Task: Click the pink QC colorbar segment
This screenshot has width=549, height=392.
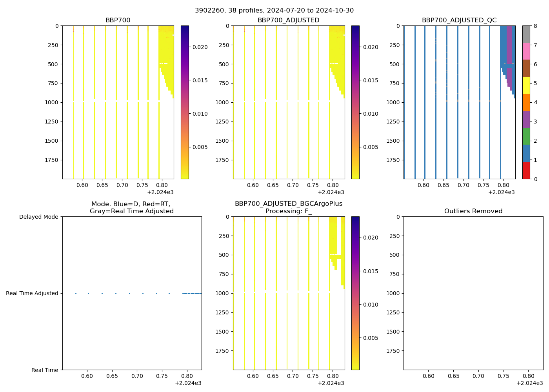Action: coord(526,51)
